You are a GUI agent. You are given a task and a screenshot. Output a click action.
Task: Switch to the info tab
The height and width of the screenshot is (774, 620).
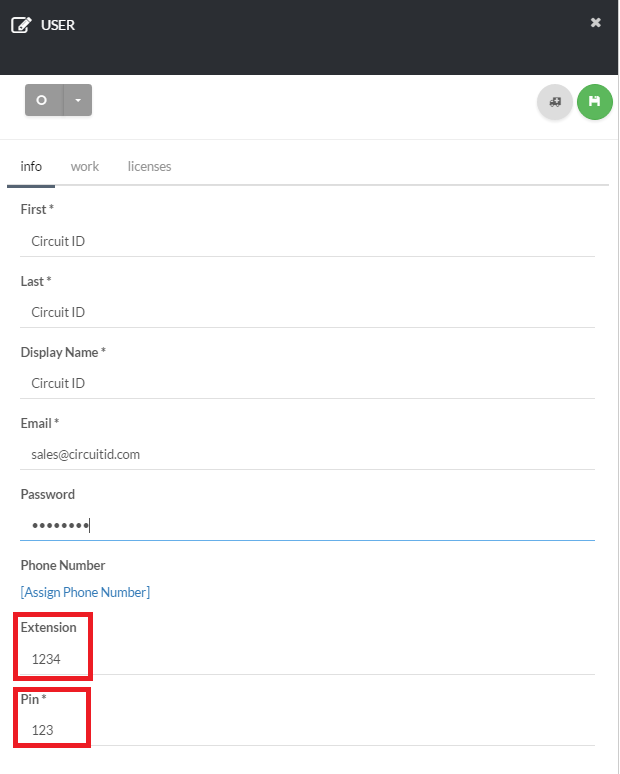tap(31, 166)
